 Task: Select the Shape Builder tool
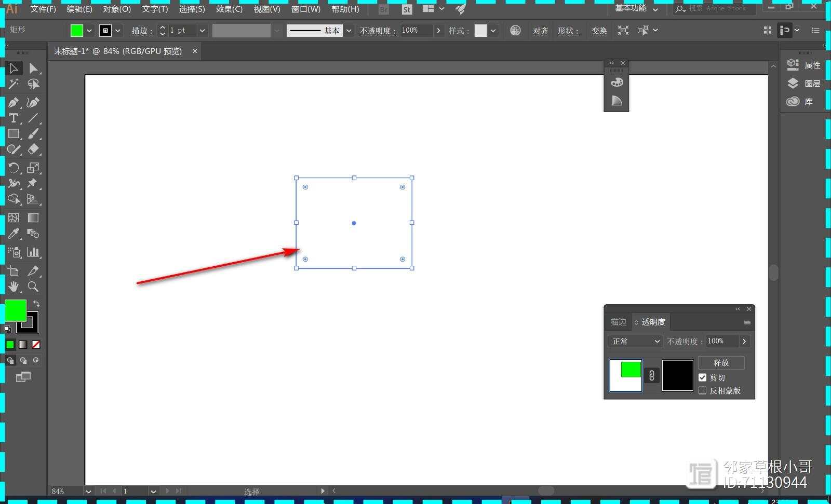(x=14, y=199)
